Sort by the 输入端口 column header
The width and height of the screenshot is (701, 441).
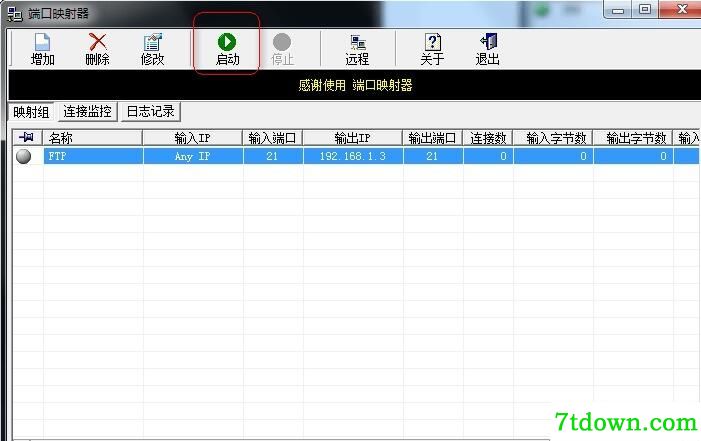coord(273,138)
